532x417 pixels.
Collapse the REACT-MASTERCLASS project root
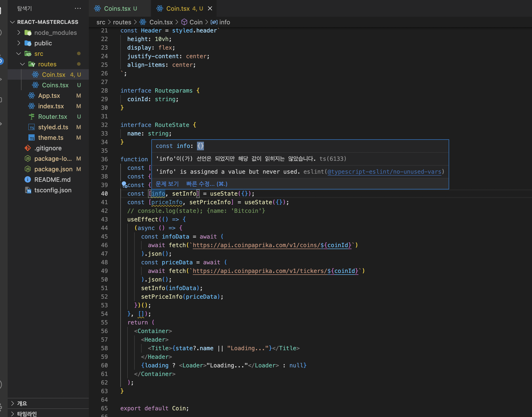click(12, 22)
